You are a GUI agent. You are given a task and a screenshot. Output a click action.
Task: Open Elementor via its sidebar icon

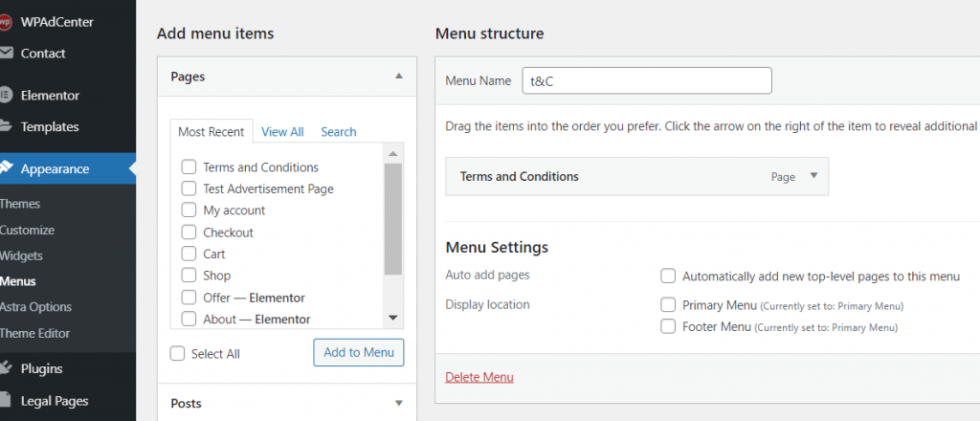click(6, 96)
